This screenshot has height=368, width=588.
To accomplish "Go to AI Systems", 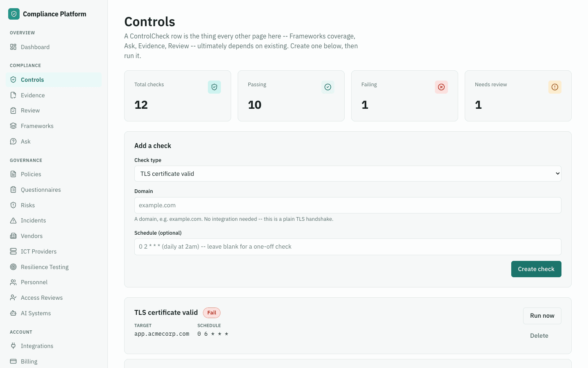I will (x=53, y=313).
